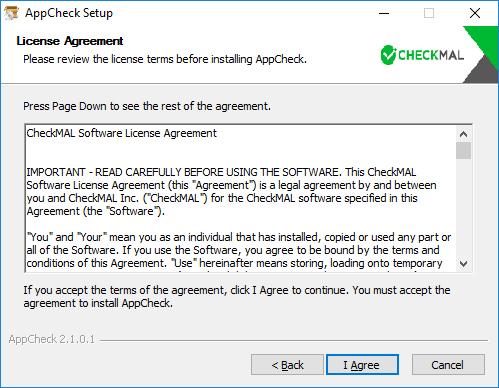The width and height of the screenshot is (499, 388).
Task: Click the AppCheck 2.1.0.1 version label
Action: click(52, 339)
